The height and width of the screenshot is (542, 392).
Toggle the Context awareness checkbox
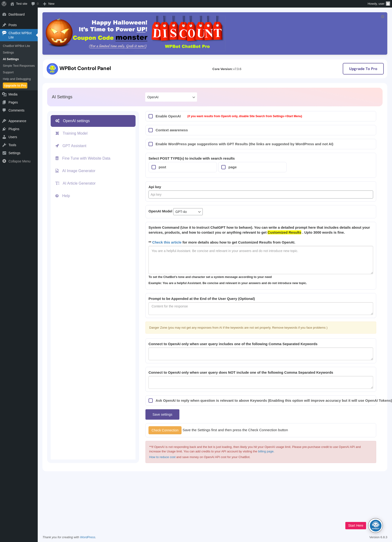point(151,130)
